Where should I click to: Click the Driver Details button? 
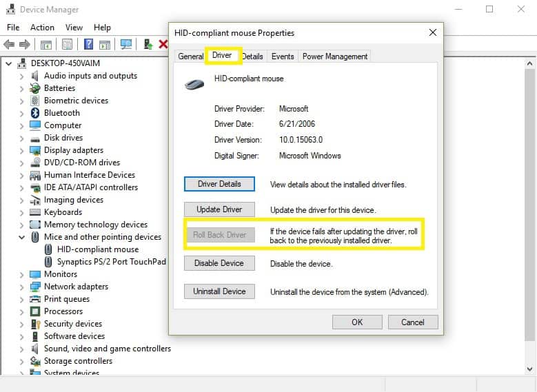click(x=219, y=184)
